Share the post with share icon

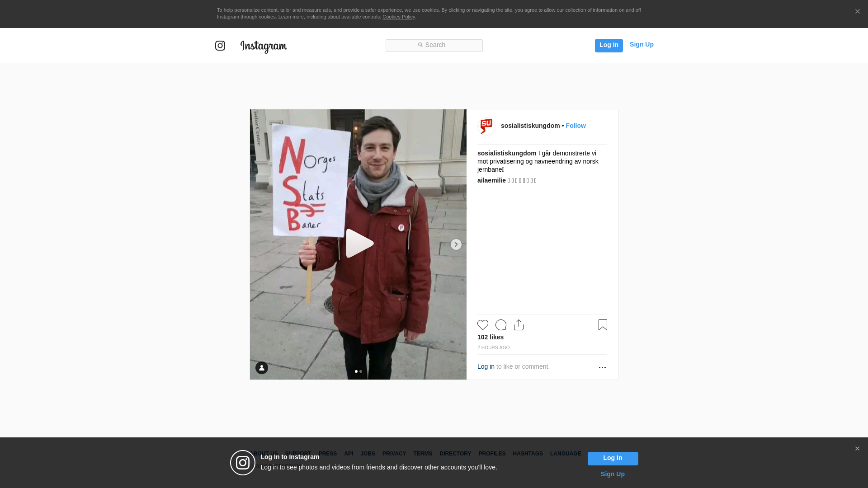click(519, 325)
